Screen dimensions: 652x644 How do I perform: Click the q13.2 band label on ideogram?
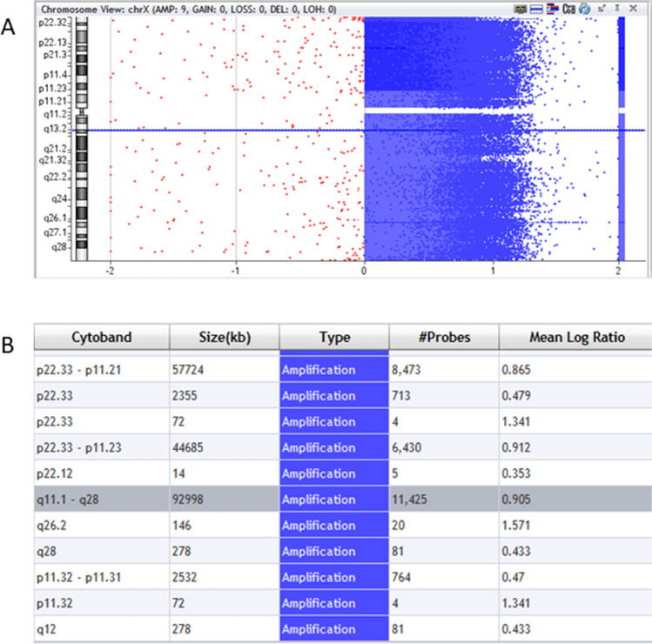[56, 129]
